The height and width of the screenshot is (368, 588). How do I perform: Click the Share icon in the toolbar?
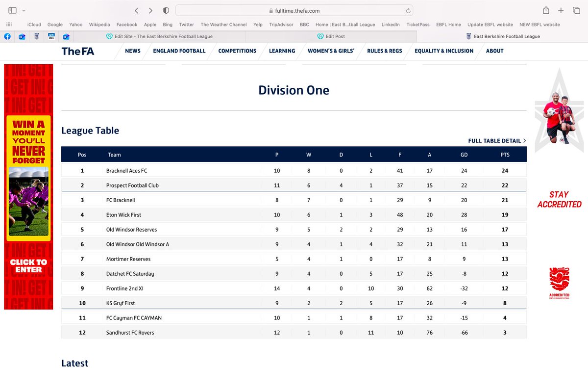click(x=546, y=10)
